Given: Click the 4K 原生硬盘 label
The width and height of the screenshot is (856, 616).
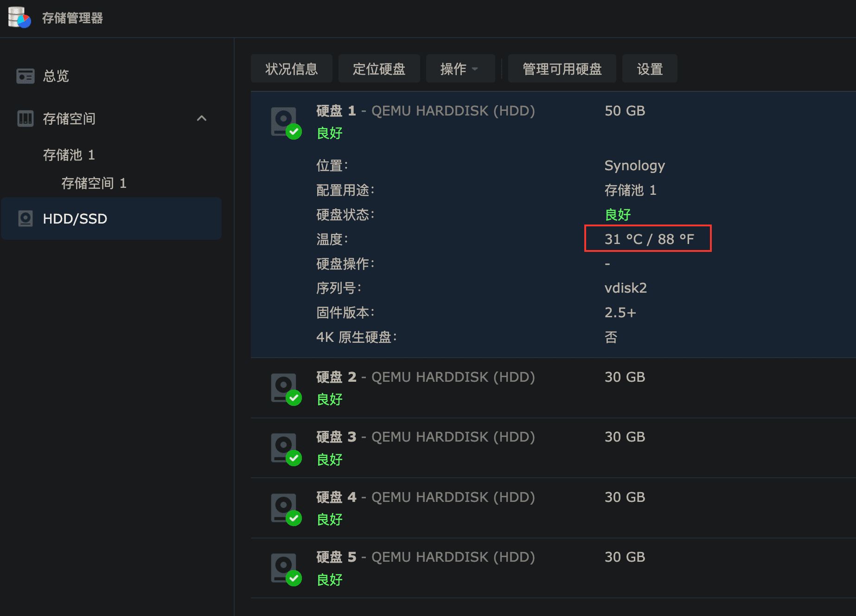Looking at the screenshot, I should (x=357, y=337).
